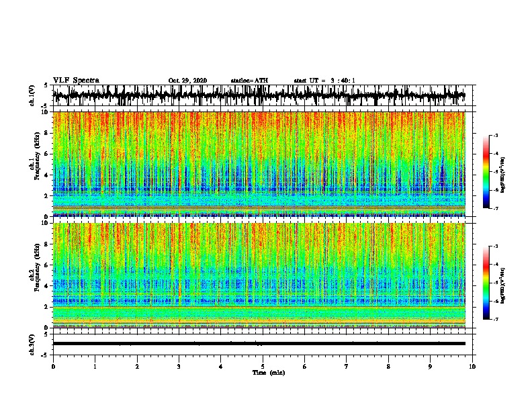Click the "VLF Spectra" plot title
The image size is (532, 411).
[76, 81]
